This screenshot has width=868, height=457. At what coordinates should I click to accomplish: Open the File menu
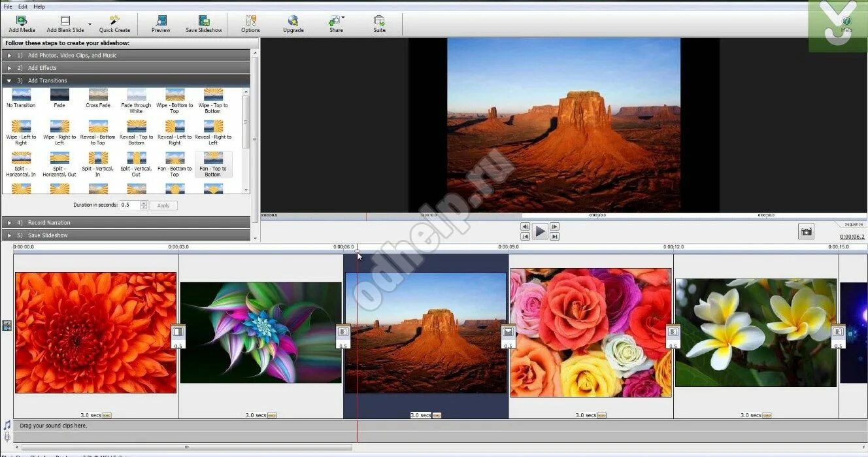(8, 7)
